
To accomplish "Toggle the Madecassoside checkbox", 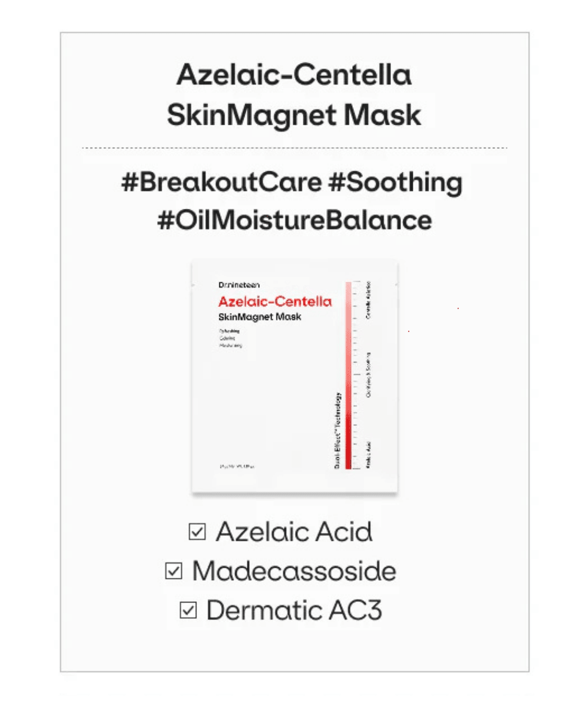I will click(173, 571).
